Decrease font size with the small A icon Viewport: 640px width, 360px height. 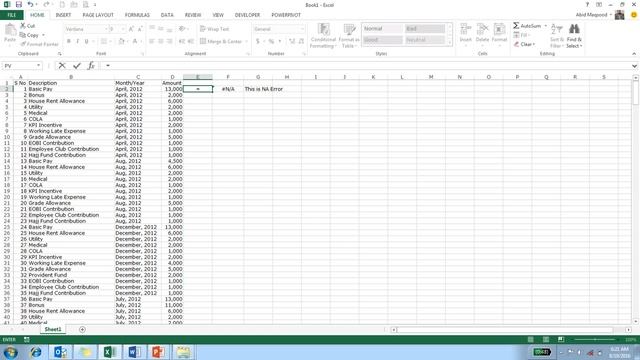(140, 29)
